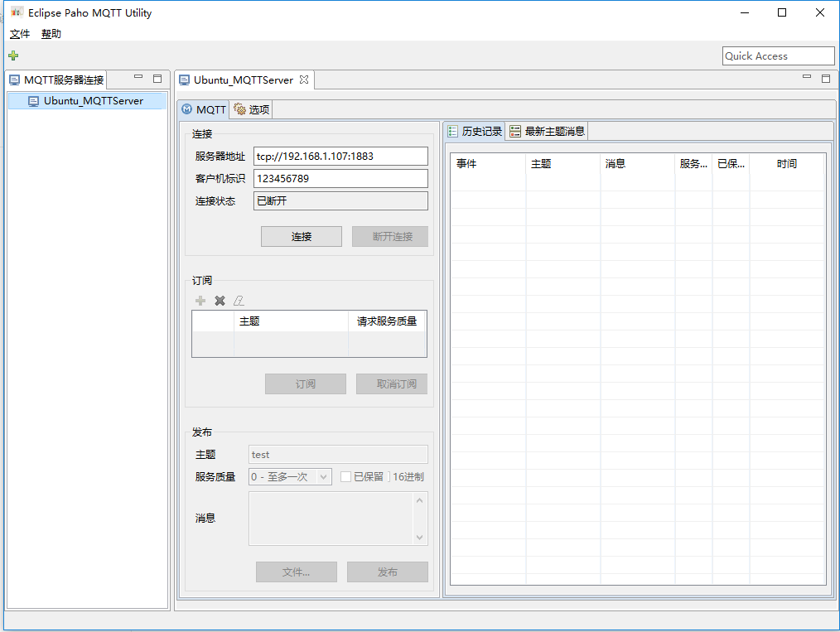Click the 时间 column header

787,164
